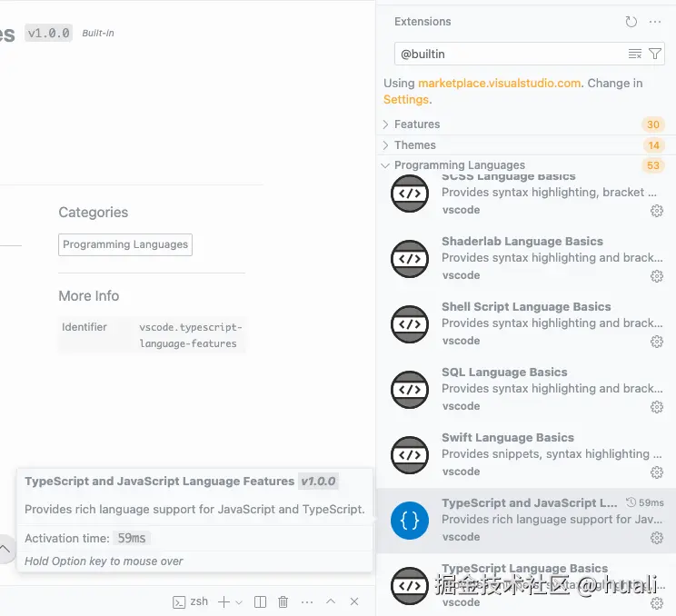Manage SCSS Language Basics via gear
Screen dimensions: 676x616
(657, 211)
